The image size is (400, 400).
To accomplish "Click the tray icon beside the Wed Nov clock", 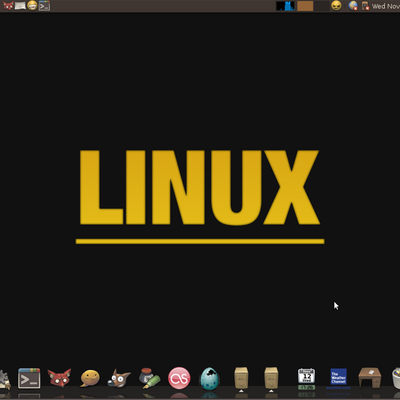I will (365, 6).
